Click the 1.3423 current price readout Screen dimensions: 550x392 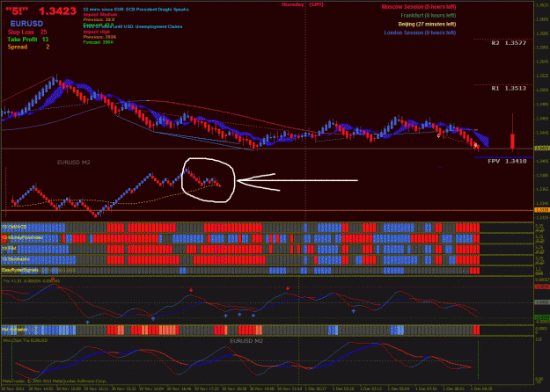coord(57,11)
